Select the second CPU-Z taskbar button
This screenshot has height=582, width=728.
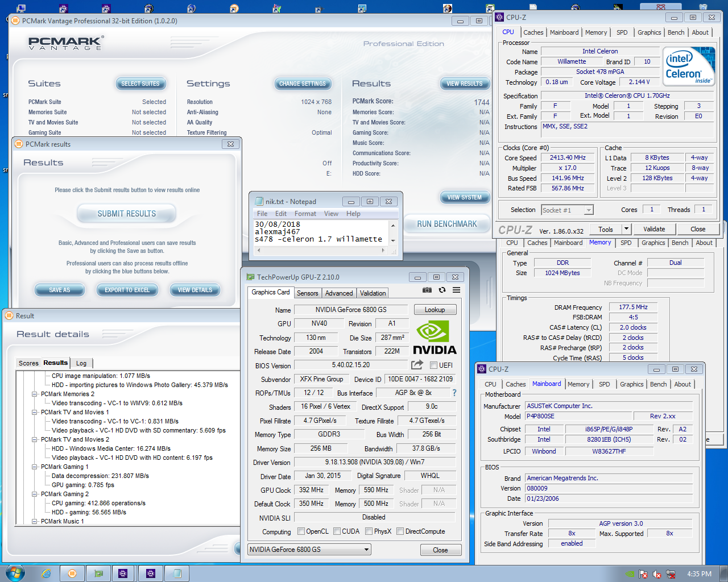pyautogui.click(x=151, y=573)
